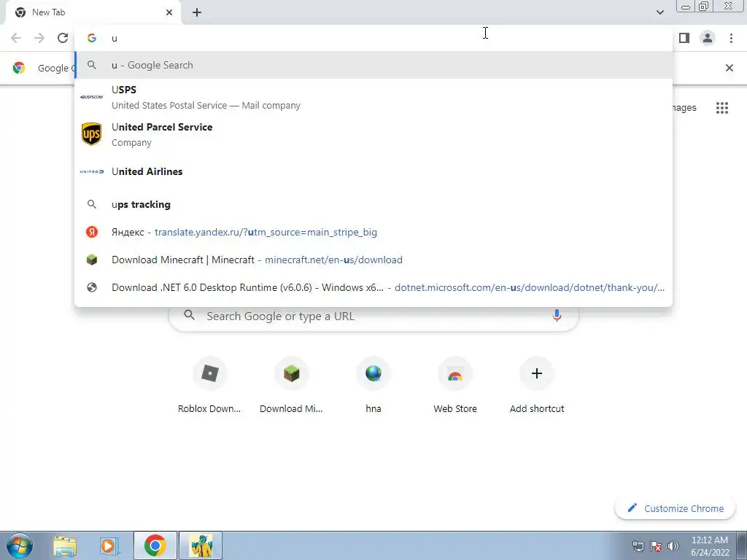Click the Add shortcut button
This screenshot has width=747, height=560.
537,385
